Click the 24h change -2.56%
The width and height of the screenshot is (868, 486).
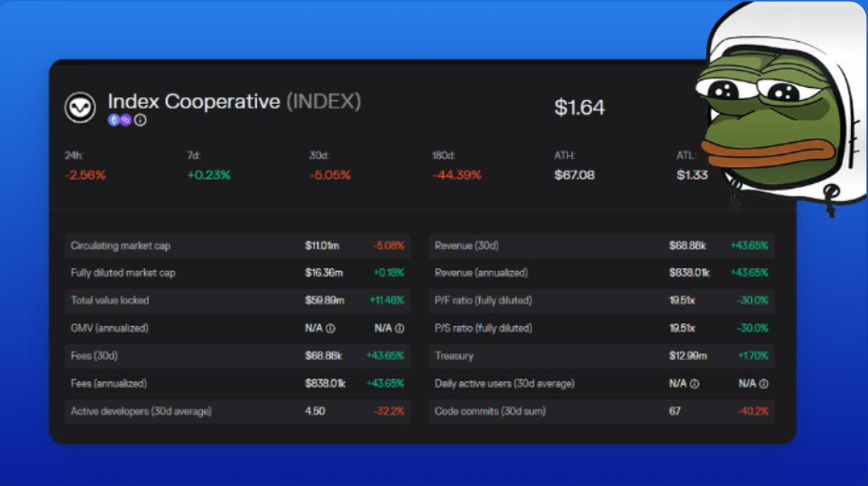pyautogui.click(x=85, y=176)
